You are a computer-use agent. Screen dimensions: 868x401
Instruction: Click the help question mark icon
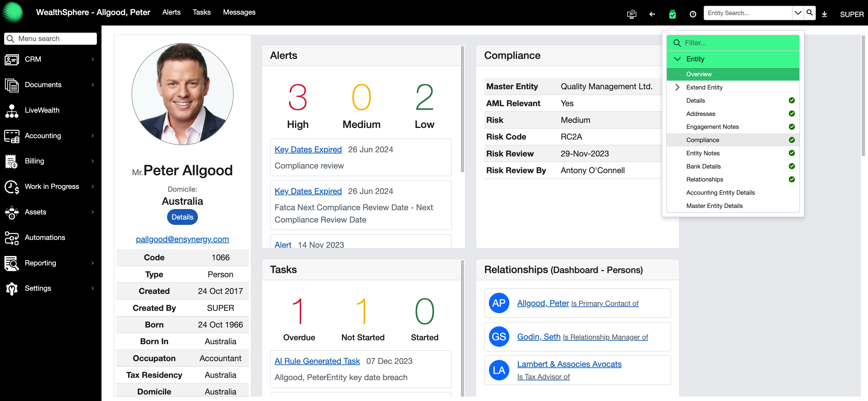coord(693,14)
